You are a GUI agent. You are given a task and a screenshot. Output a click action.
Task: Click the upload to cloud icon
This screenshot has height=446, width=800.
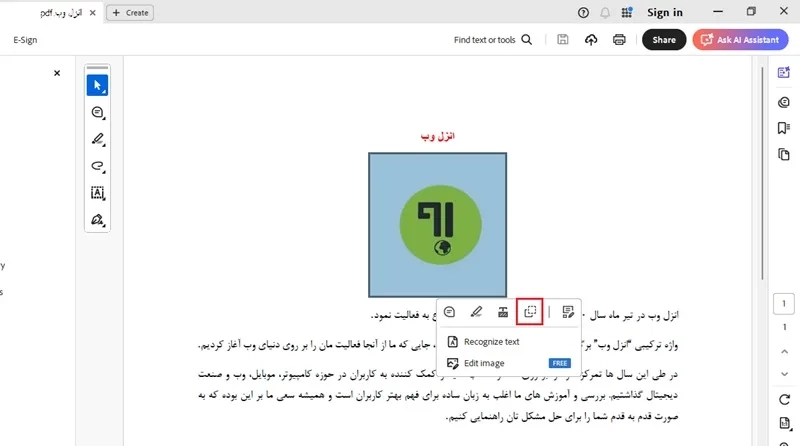coord(591,40)
